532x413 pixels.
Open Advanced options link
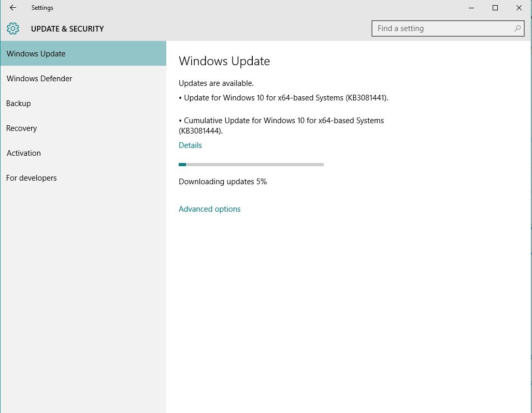click(x=209, y=209)
